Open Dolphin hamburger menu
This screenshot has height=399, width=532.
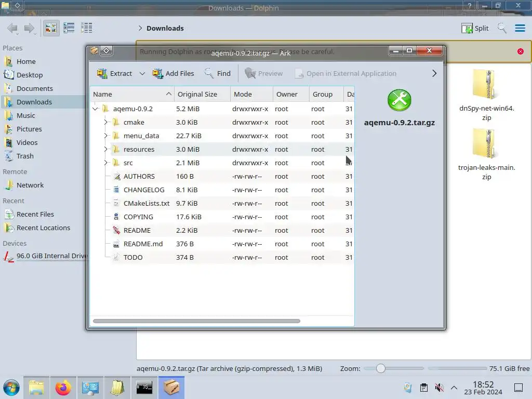tap(520, 28)
